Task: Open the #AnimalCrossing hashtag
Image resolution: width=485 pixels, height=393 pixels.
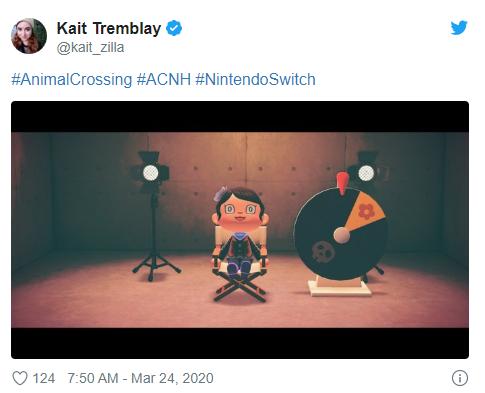Action: (72, 80)
